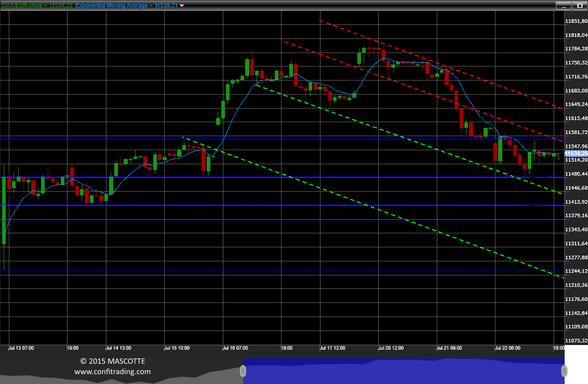Click the 11142,84 price axis label
Image resolution: width=588 pixels, height=384 pixels.
[576, 313]
